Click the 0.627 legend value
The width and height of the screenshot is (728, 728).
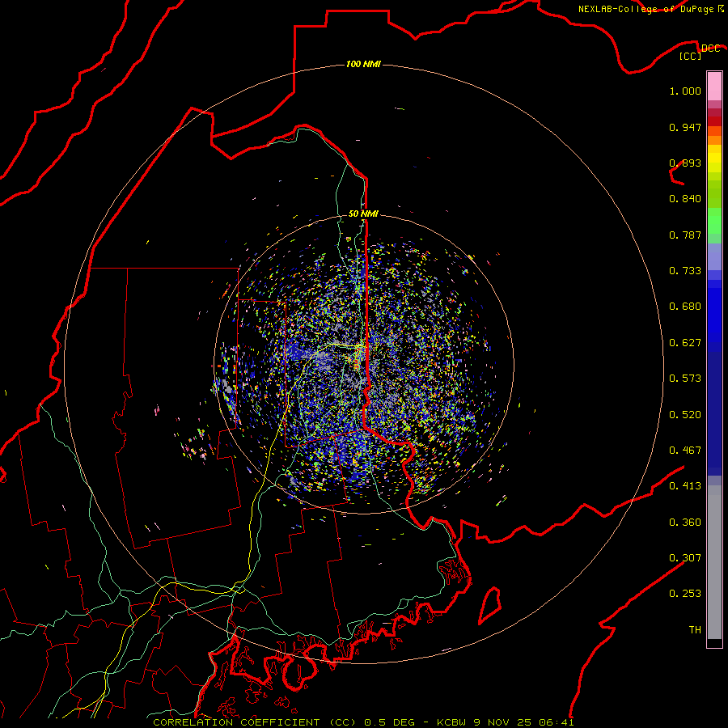(x=685, y=343)
